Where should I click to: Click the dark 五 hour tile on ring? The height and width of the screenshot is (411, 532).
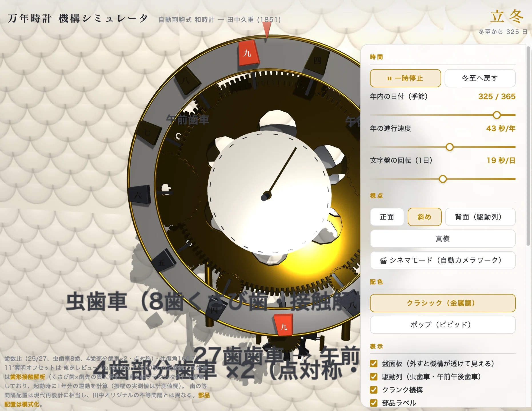tap(164, 261)
